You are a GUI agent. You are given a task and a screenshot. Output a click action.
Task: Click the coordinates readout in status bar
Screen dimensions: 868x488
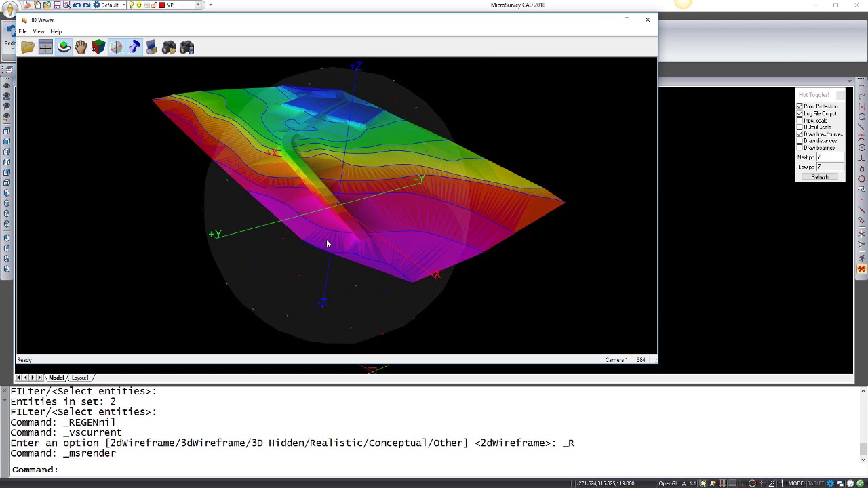(606, 483)
